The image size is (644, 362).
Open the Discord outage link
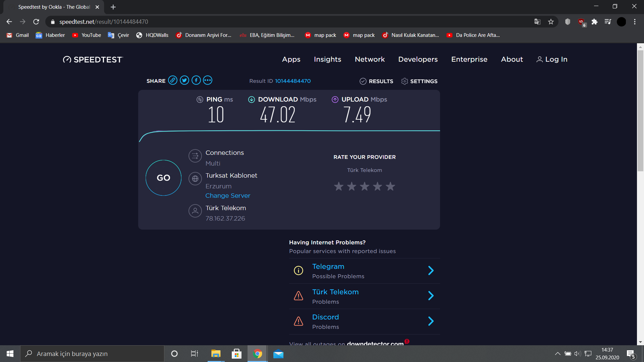click(x=325, y=317)
